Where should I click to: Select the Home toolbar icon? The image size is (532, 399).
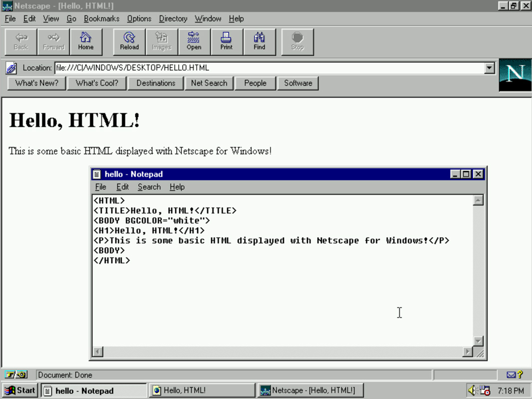pyautogui.click(x=86, y=41)
